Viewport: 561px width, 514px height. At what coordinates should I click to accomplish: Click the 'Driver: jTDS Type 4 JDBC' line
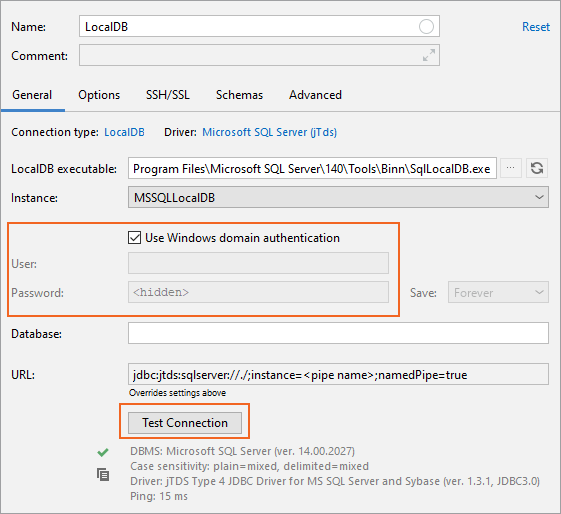pyautogui.click(x=335, y=481)
